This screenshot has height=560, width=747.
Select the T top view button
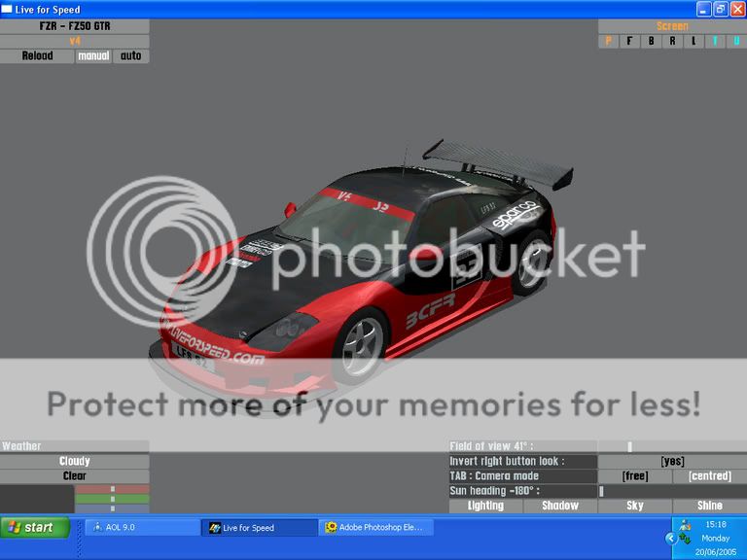pyautogui.click(x=714, y=41)
